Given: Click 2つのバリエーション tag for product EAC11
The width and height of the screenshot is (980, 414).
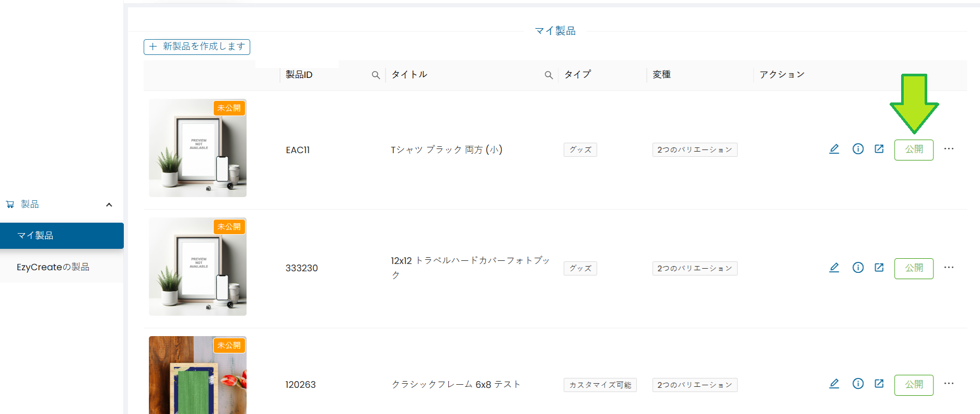Looking at the screenshot, I should [694, 150].
